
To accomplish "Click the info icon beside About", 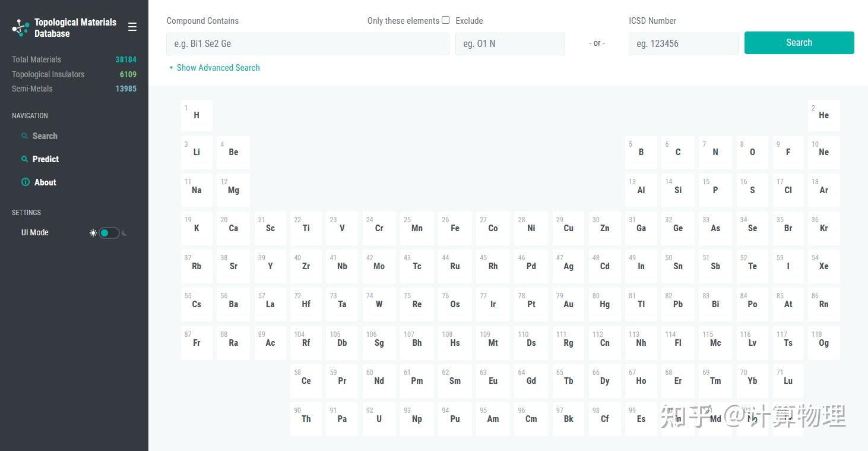I will (x=26, y=182).
